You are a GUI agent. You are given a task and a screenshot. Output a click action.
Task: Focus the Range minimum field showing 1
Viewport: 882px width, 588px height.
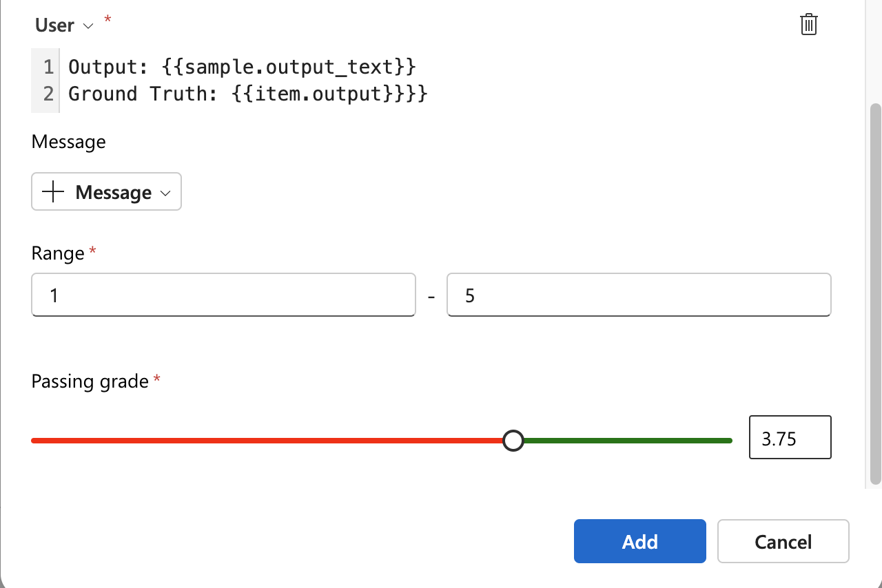223,295
